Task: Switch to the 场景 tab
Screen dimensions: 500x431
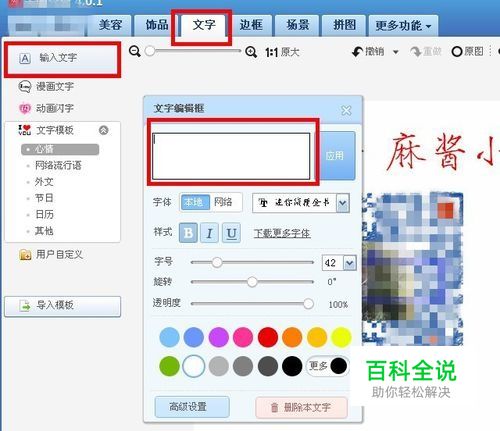Action: point(297,25)
